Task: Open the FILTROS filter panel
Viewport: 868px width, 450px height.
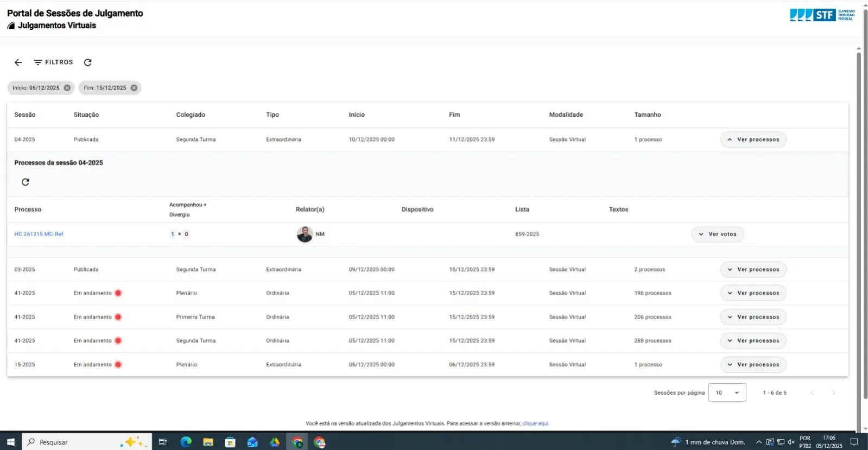Action: 53,62
